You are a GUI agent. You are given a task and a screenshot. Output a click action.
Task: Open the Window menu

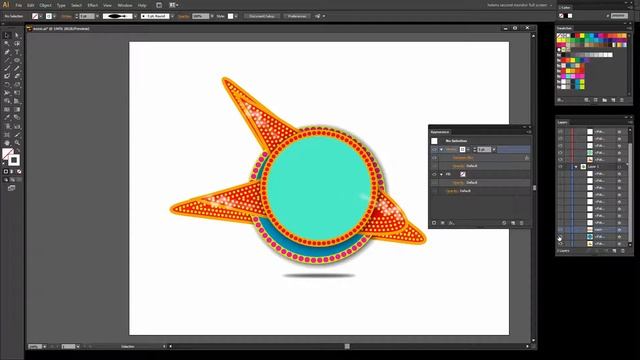click(x=124, y=5)
